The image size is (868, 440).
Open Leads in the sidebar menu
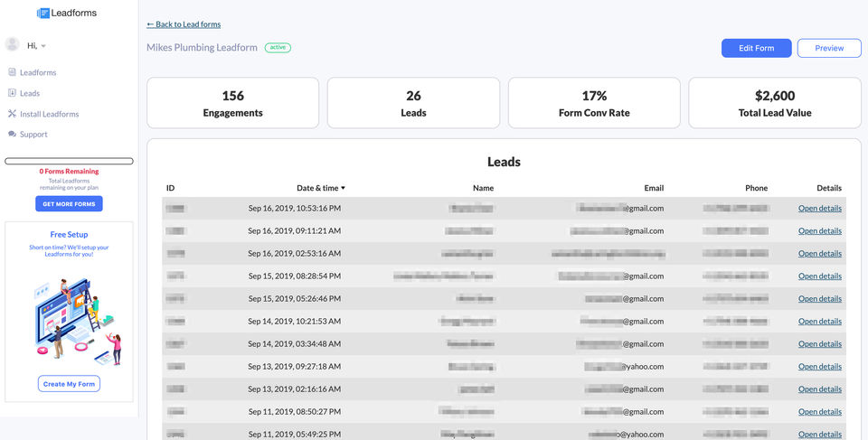click(30, 93)
